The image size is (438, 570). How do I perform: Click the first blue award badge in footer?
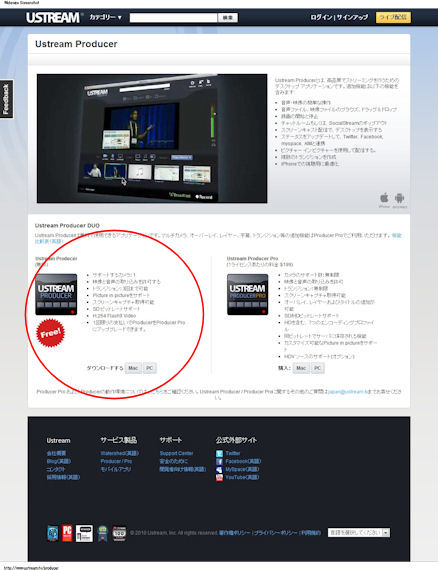pyautogui.click(x=53, y=533)
